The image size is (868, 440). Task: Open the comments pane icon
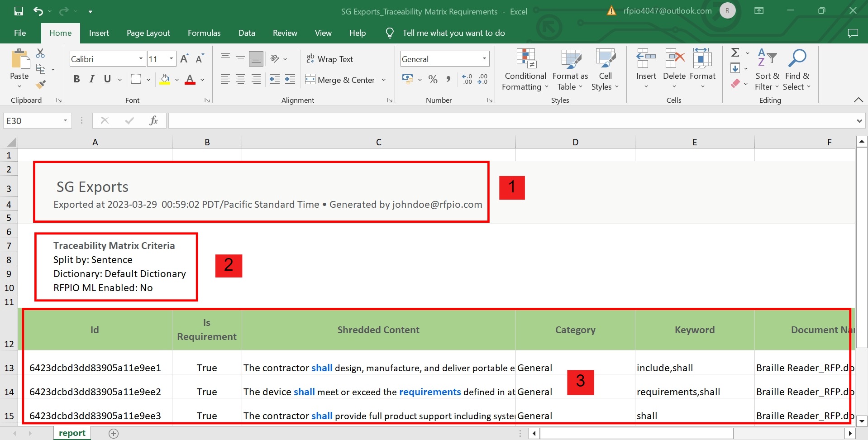click(x=853, y=33)
